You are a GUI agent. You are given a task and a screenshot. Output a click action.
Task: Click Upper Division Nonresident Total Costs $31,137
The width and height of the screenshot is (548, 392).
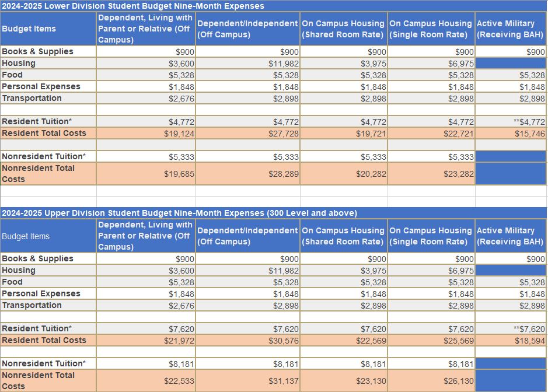tap(284, 381)
